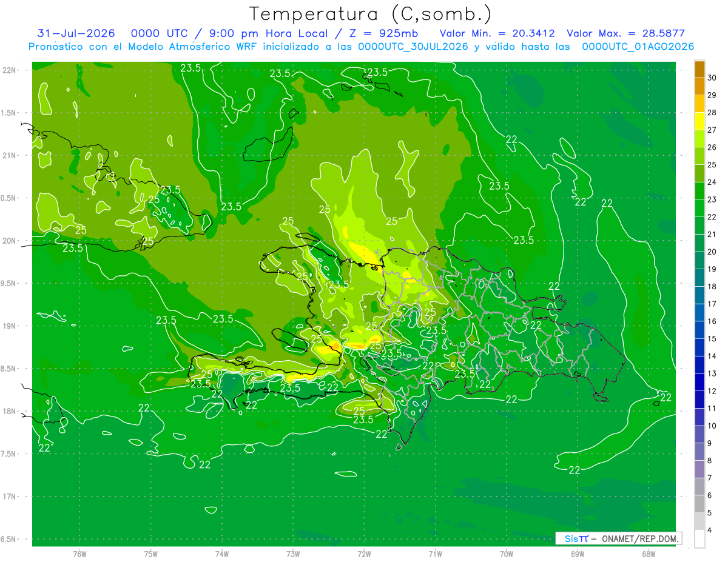
Task: Click the "72W" longitude axis label
Action: coord(364,554)
